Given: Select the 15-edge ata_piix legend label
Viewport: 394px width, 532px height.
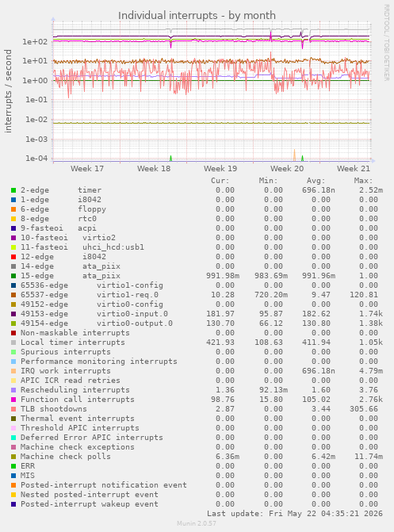Looking at the screenshot, I should 71,276.
